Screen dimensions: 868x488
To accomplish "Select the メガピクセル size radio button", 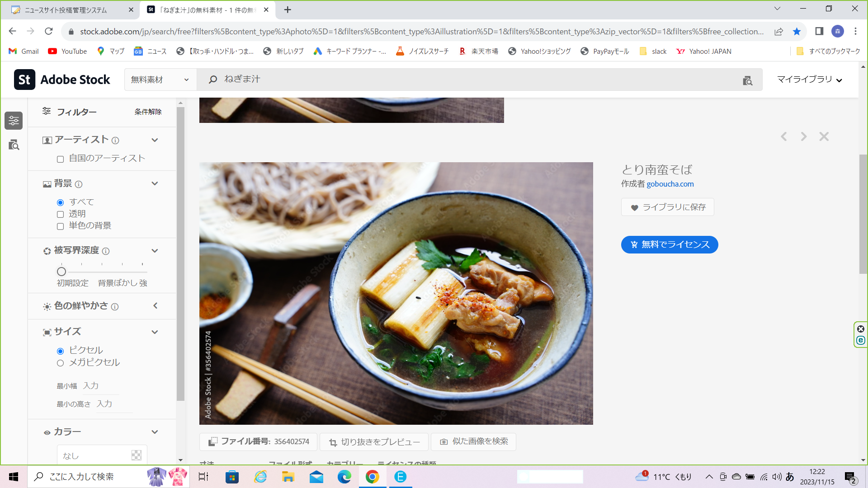I will tap(60, 363).
